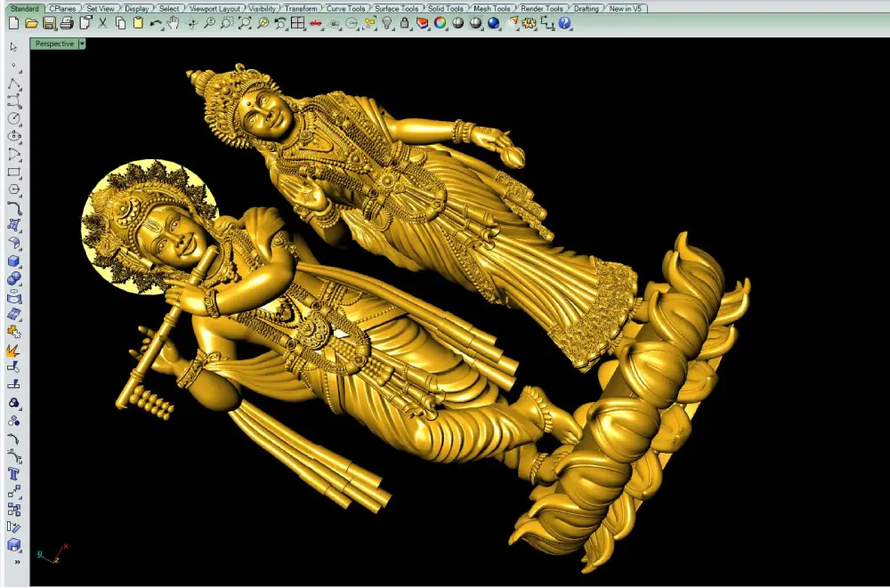Switch to the Drafting tab

(x=587, y=9)
